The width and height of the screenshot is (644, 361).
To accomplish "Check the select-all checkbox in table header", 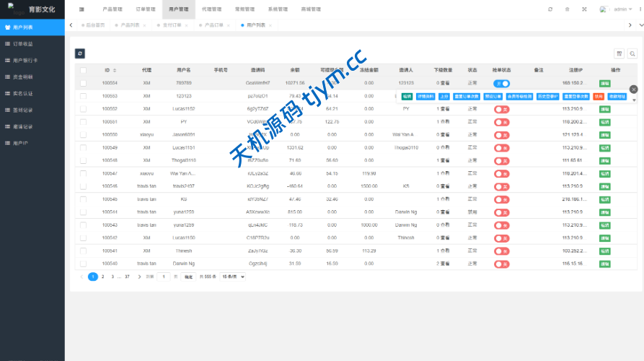I will [x=83, y=70].
